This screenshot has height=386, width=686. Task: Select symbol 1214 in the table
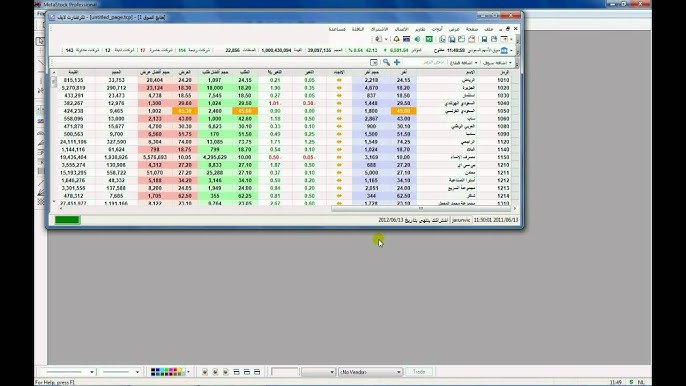pyautogui.click(x=503, y=196)
